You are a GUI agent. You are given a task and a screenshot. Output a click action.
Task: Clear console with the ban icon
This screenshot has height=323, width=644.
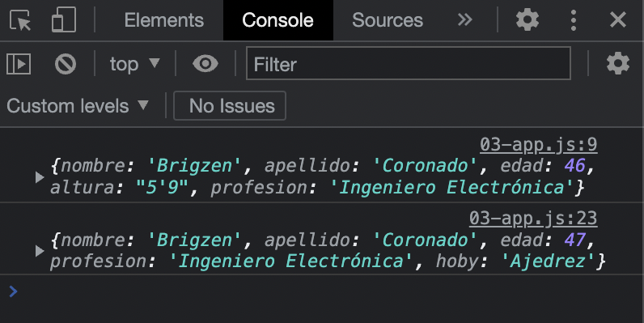66,64
